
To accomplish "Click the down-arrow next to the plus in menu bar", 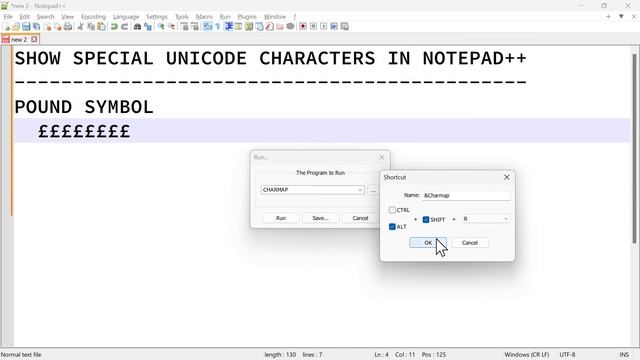I will click(x=621, y=16).
